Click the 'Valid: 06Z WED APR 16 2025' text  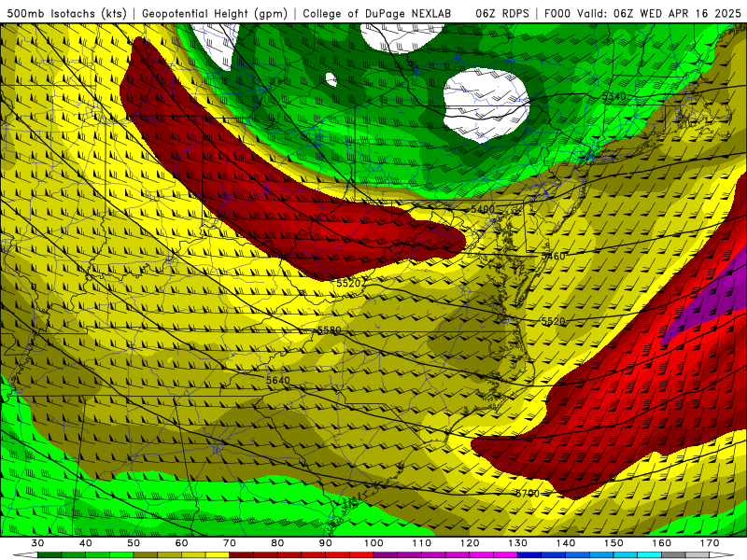point(660,13)
